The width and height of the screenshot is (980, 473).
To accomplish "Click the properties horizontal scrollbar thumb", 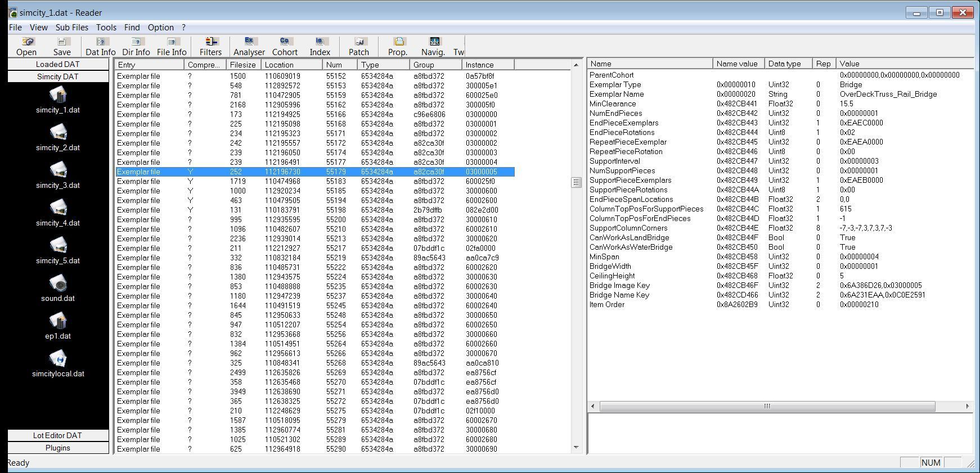I will click(x=767, y=406).
